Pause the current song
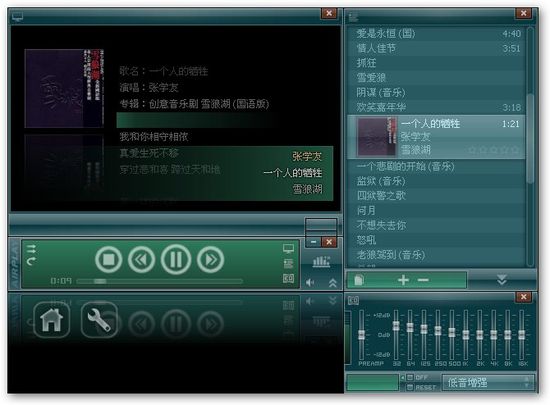Image resolution: width=550 pixels, height=405 pixels. pos(176,259)
